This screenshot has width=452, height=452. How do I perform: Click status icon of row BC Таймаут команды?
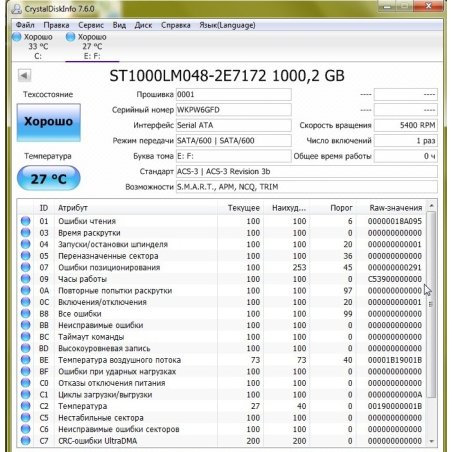pyautogui.click(x=26, y=337)
